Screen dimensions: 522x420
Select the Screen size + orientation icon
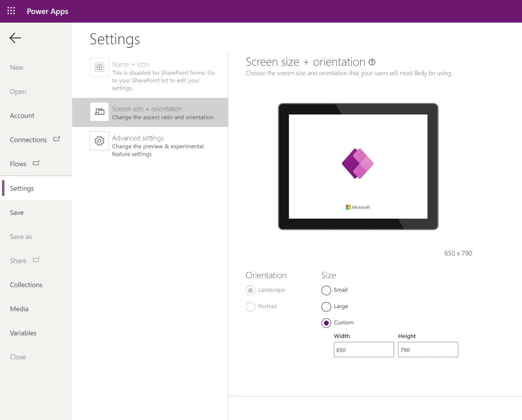click(x=99, y=112)
